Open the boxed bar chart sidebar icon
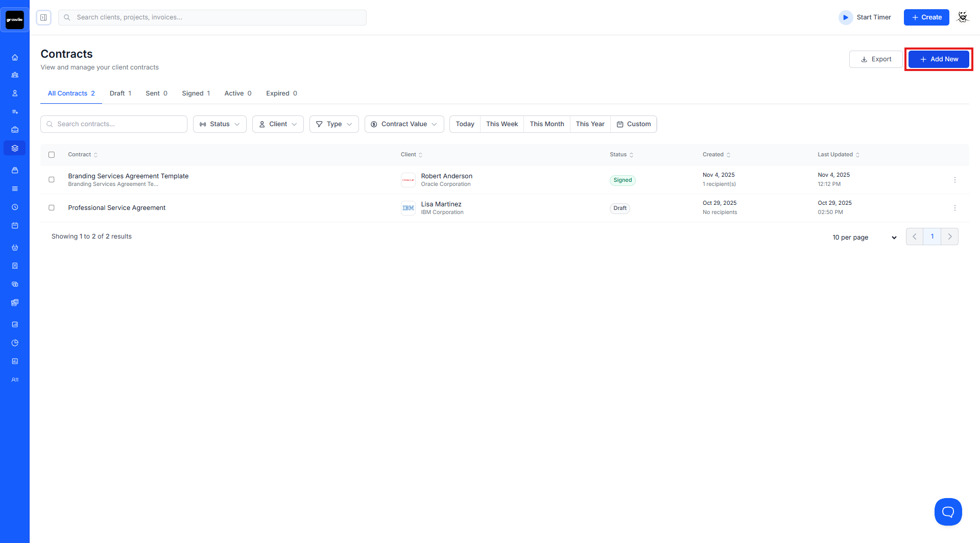 click(15, 361)
